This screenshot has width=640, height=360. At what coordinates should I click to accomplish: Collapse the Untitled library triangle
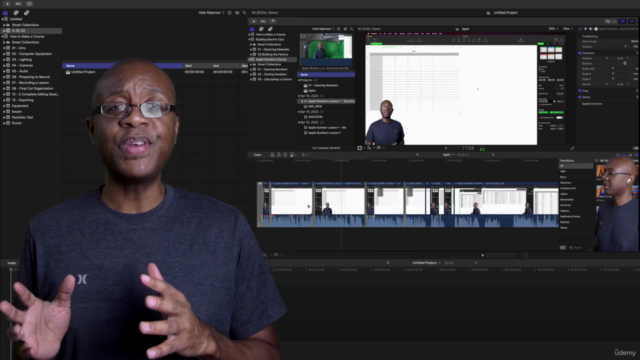tap(2, 19)
